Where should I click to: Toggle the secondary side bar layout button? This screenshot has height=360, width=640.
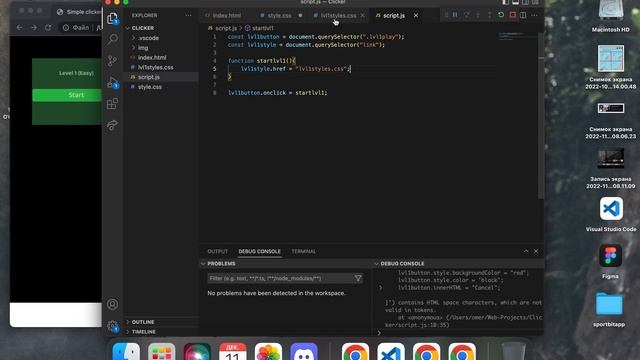[525, 2]
